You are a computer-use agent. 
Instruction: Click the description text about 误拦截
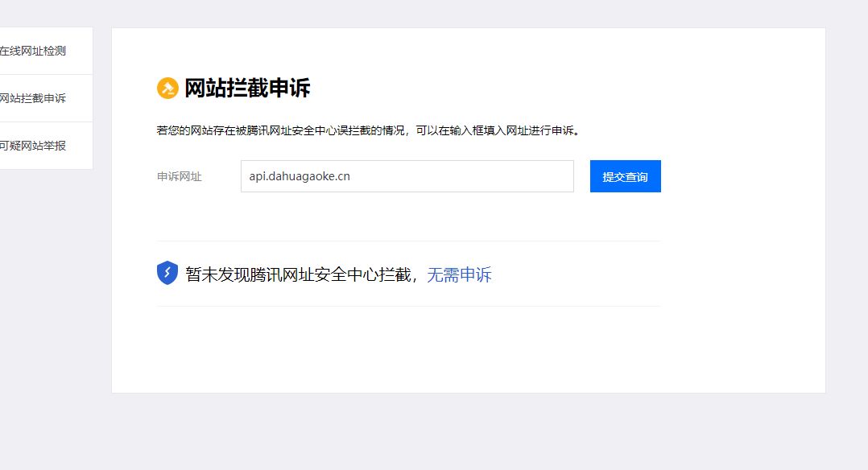369,130
